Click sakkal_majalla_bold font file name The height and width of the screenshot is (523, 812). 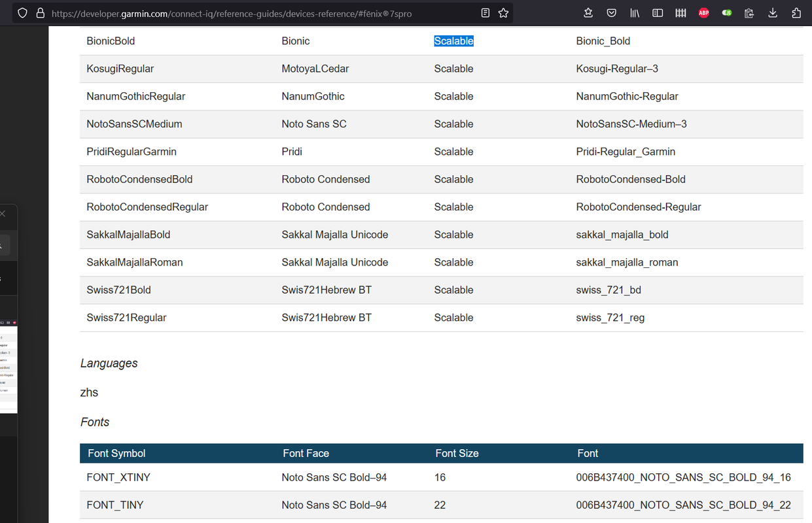(622, 235)
